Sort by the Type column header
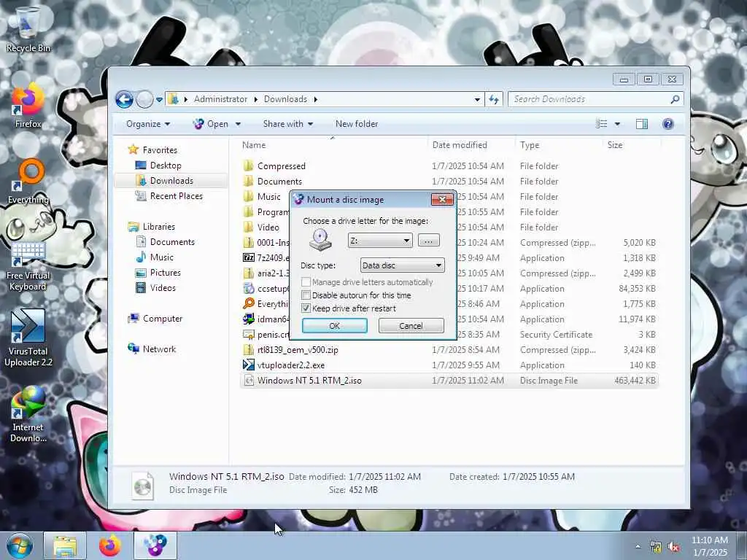The image size is (747, 560). pyautogui.click(x=558, y=145)
